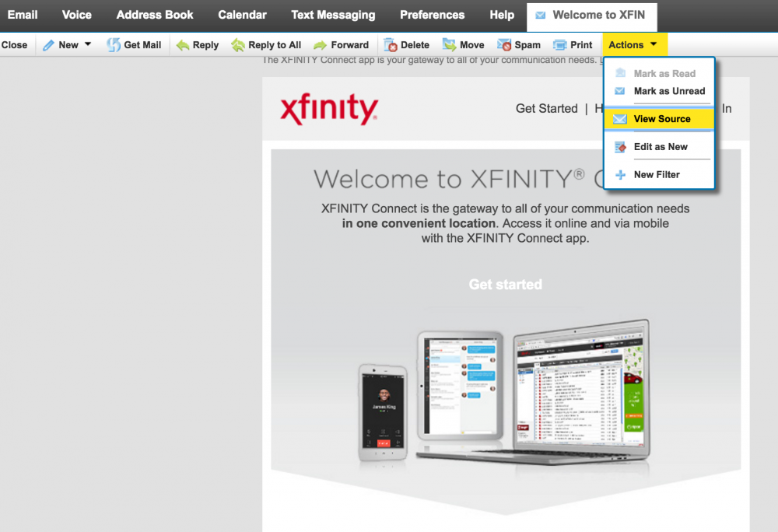Select the Welcome to XFIN message tab

[592, 16]
